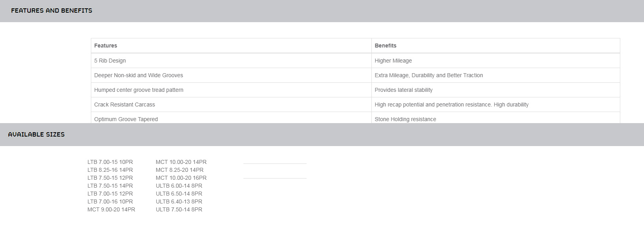Select the MCT 8.25-20 14PR size
Viewport: 644px width, 228px height.
[x=179, y=170]
